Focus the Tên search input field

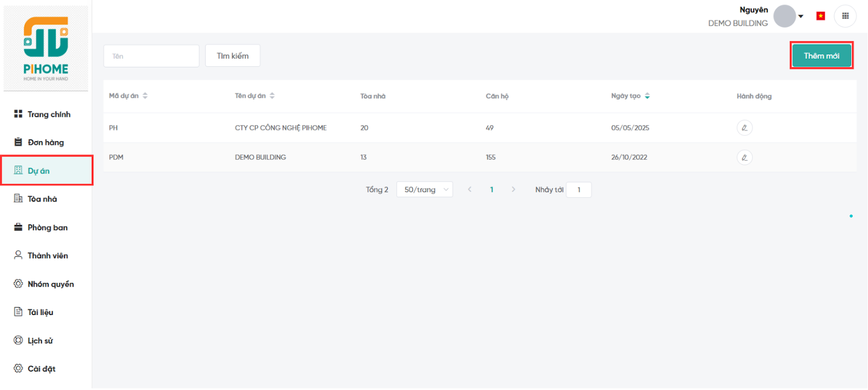[151, 56]
